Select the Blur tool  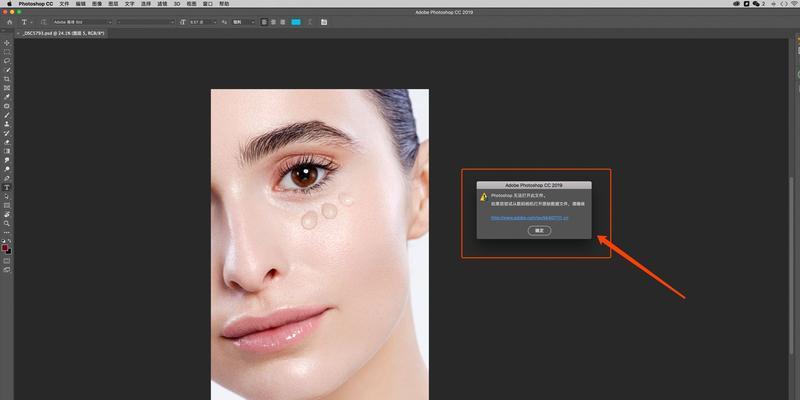coord(7,160)
